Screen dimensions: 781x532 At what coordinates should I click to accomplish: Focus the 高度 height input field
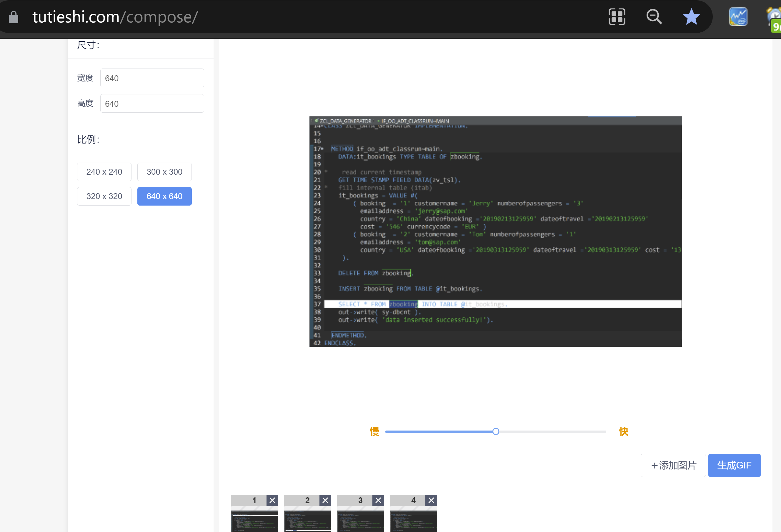pos(152,104)
